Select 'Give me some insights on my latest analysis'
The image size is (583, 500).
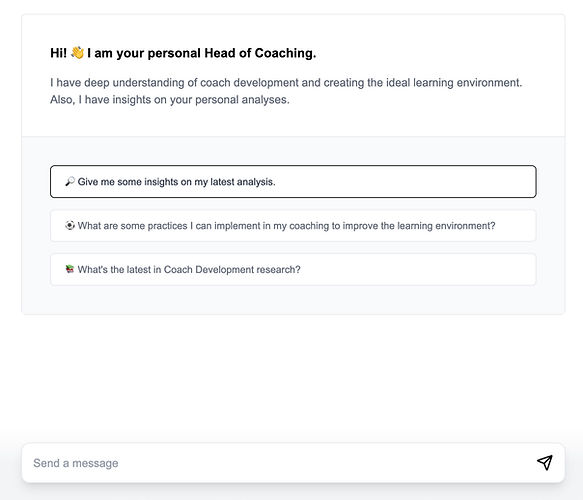(293, 181)
